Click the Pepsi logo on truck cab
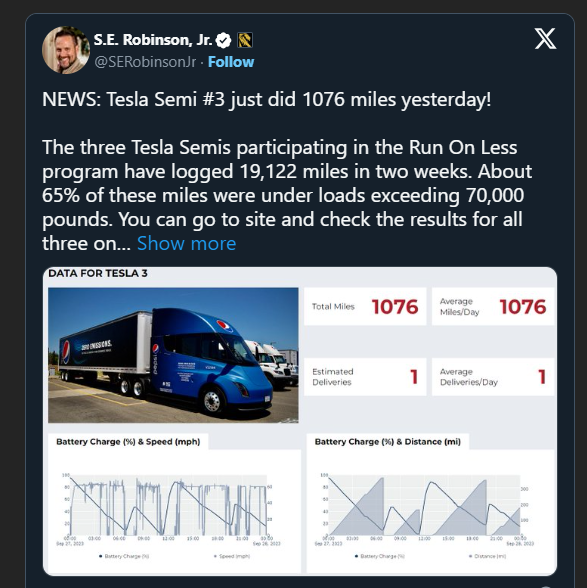 pyautogui.click(x=224, y=326)
